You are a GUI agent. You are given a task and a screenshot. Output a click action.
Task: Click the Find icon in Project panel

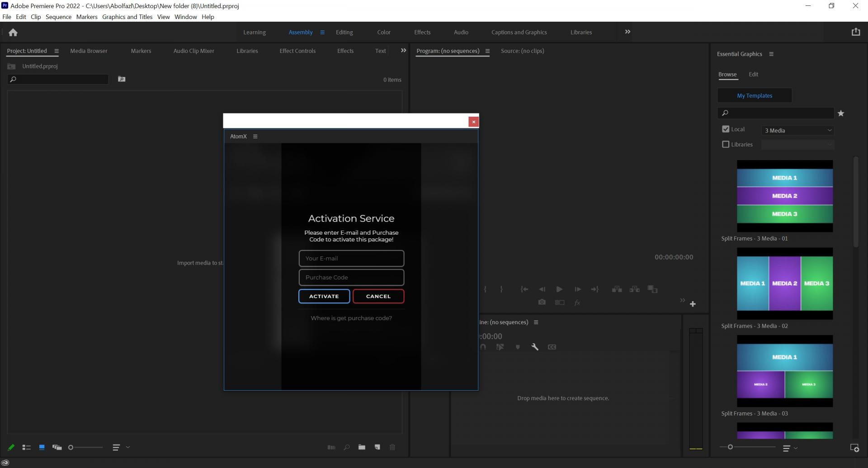click(347, 447)
